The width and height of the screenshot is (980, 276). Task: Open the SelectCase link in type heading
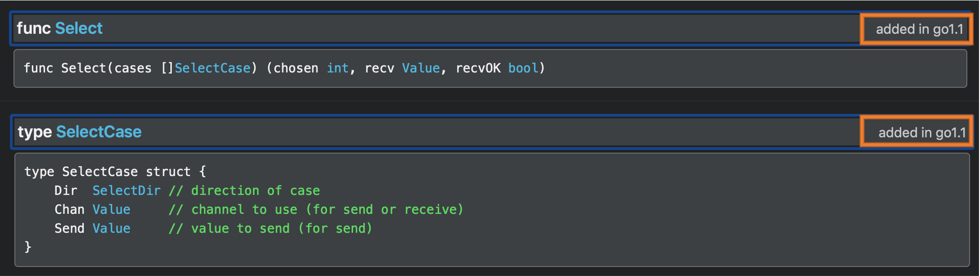pyautogui.click(x=99, y=132)
